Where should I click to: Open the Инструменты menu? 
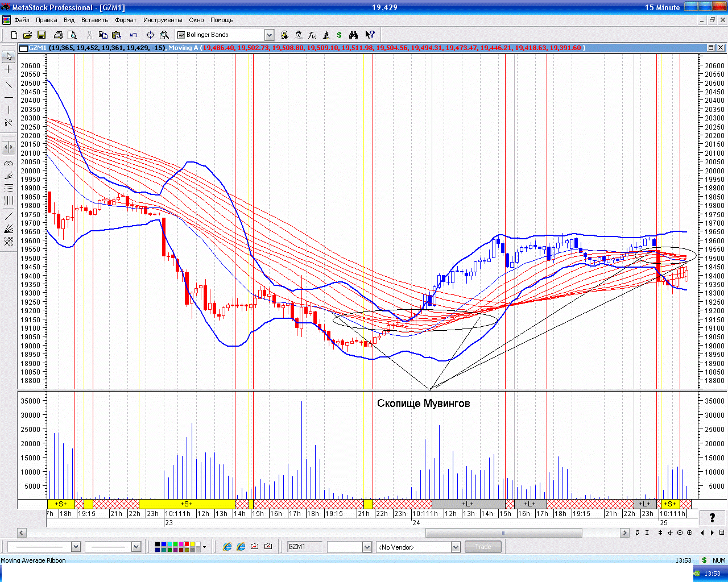(163, 20)
